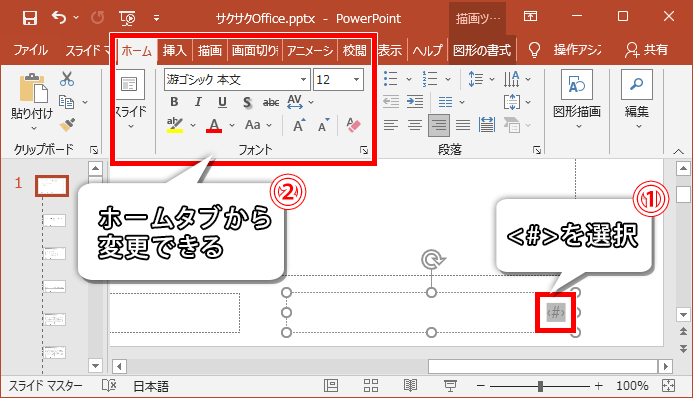Apply yellow text highlight color
Viewport: 693px width, 398px height.
pyautogui.click(x=175, y=125)
